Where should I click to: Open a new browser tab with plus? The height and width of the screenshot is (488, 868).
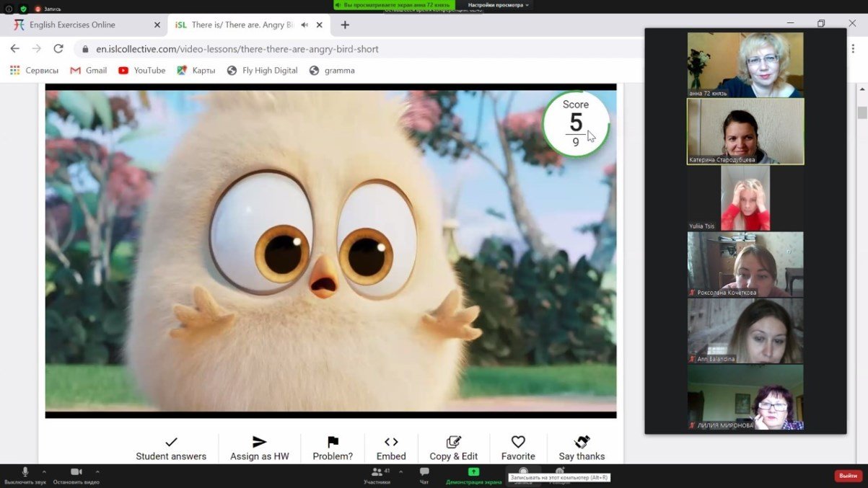[345, 25]
